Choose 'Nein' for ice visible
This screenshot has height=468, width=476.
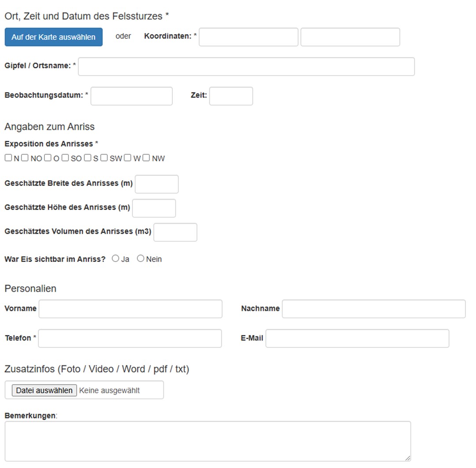pos(141,259)
